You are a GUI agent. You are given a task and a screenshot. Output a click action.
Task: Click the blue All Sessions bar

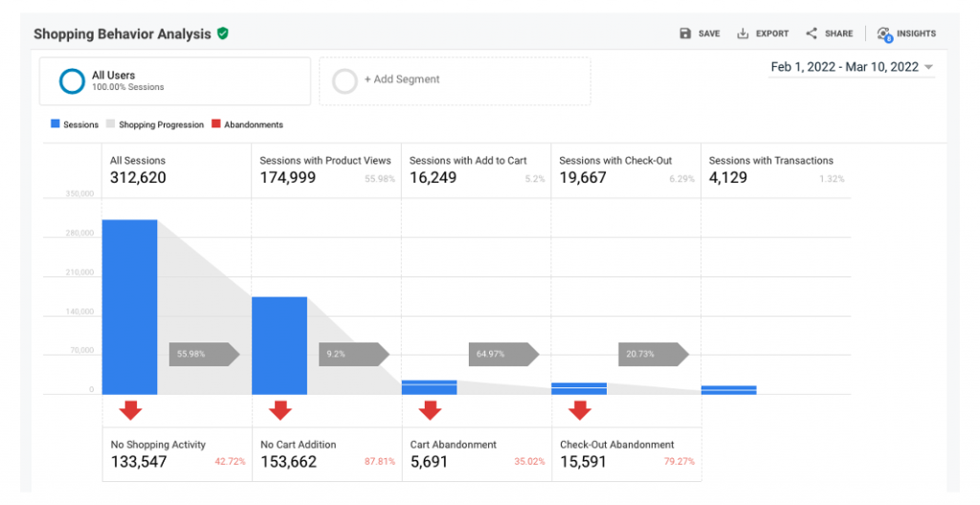[129, 307]
